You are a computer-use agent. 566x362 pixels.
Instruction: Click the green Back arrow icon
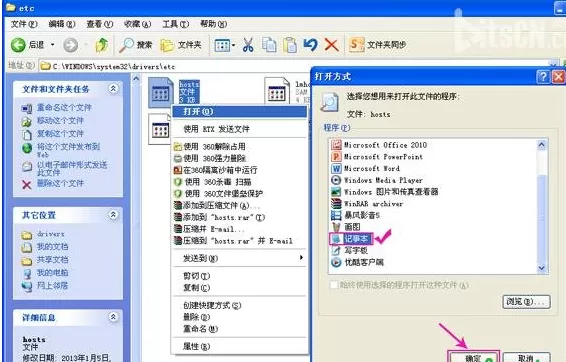pyautogui.click(x=18, y=45)
